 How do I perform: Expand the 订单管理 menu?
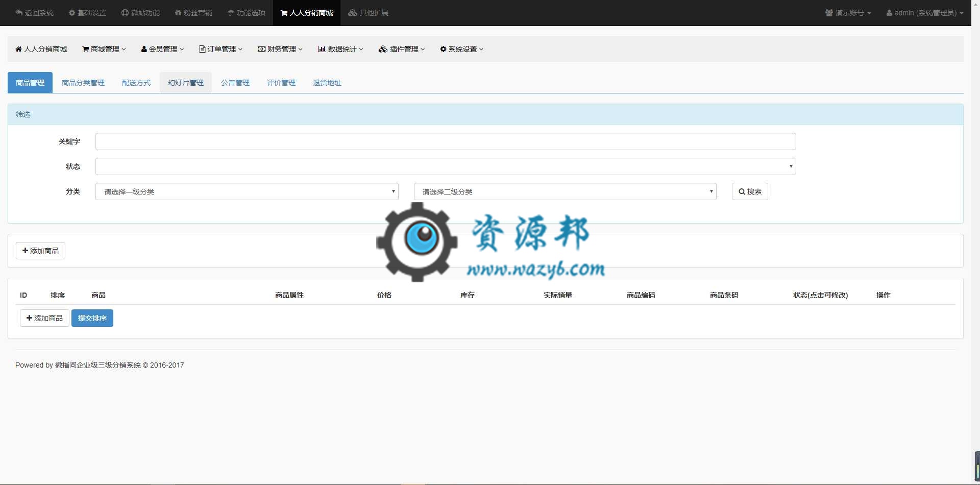tap(220, 49)
